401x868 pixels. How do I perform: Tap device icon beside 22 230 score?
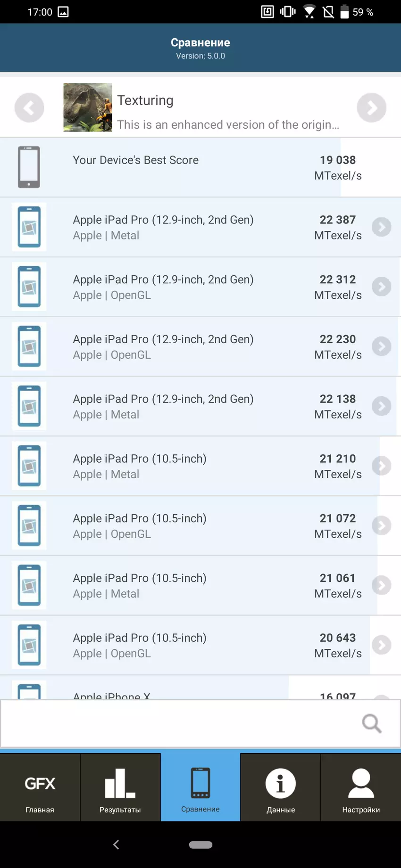[x=29, y=346]
